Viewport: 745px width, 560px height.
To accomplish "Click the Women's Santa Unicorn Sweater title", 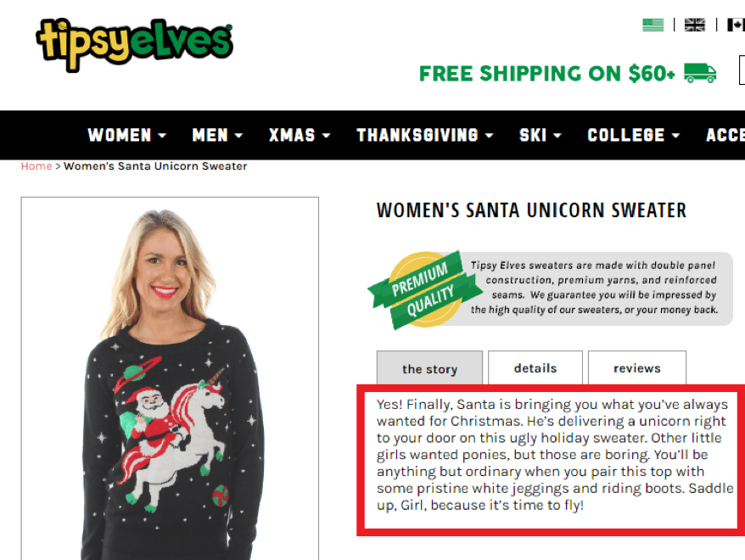I will tap(531, 210).
